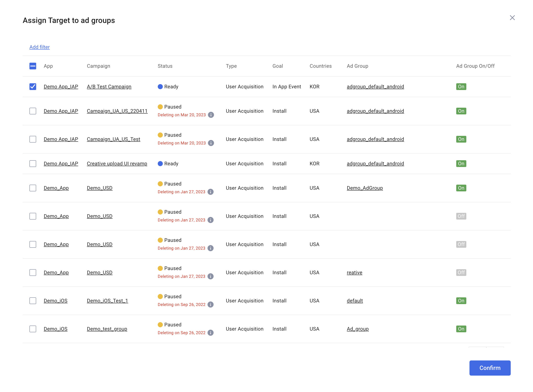Click the info icon next to Campaign_UA_US_Test deletion date
Viewport: 533px width, 392px height.
click(211, 143)
